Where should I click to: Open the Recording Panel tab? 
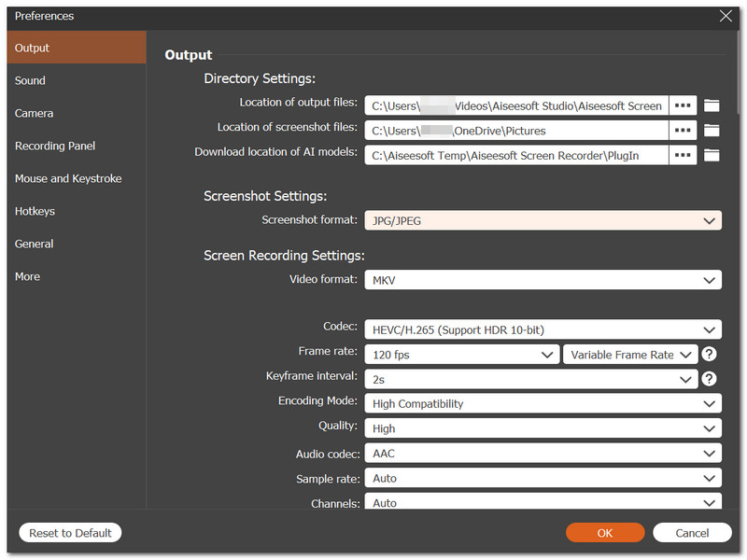[77, 146]
